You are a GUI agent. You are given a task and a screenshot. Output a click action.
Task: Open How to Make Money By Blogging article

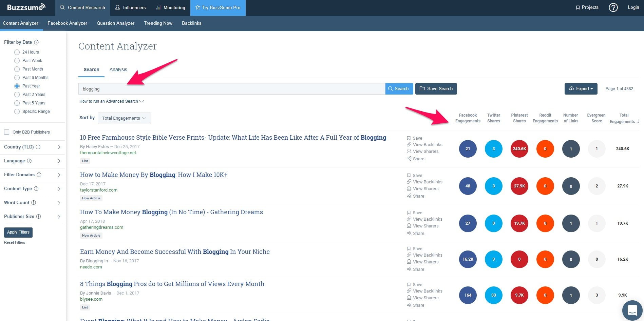click(x=154, y=175)
